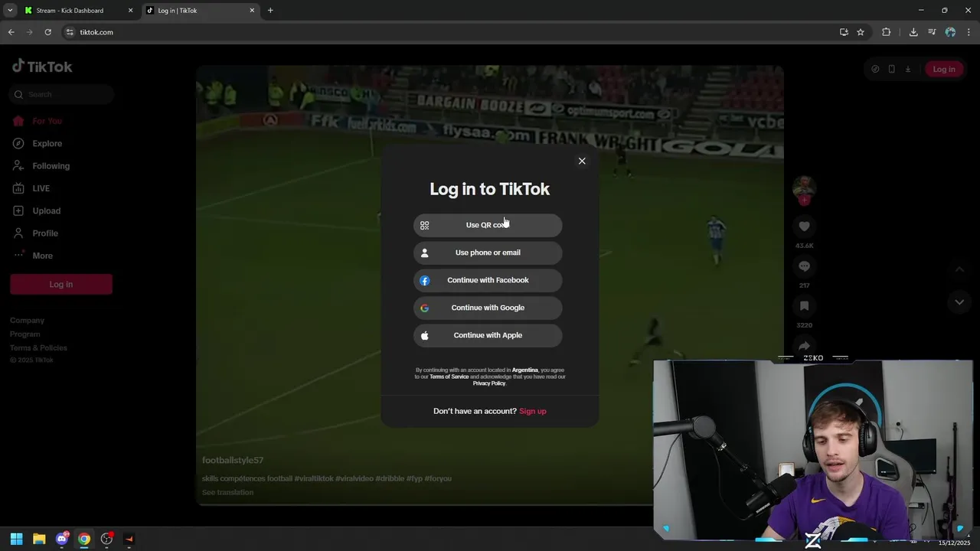Click the top-right Log in button
The width and height of the screenshot is (980, 551).
[x=944, y=69]
